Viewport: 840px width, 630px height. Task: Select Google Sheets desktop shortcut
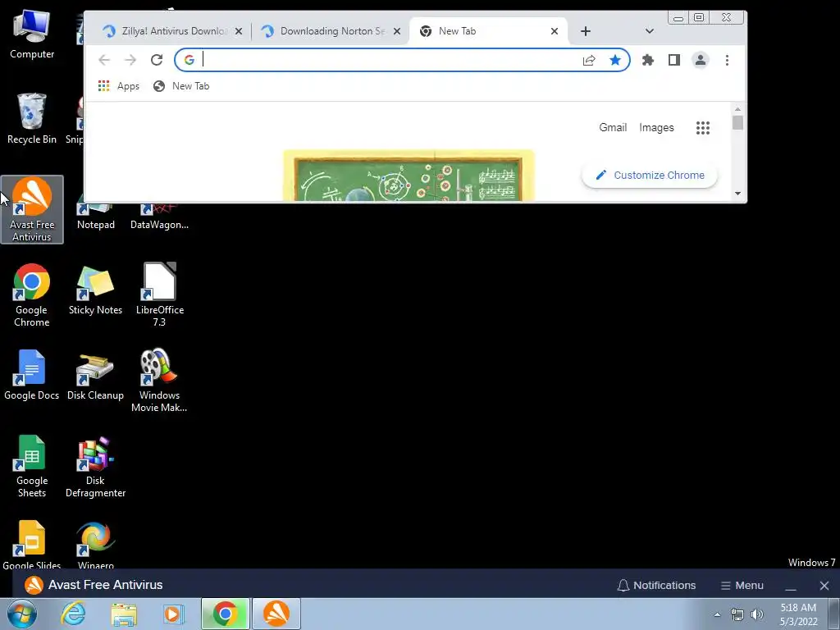pos(32,466)
